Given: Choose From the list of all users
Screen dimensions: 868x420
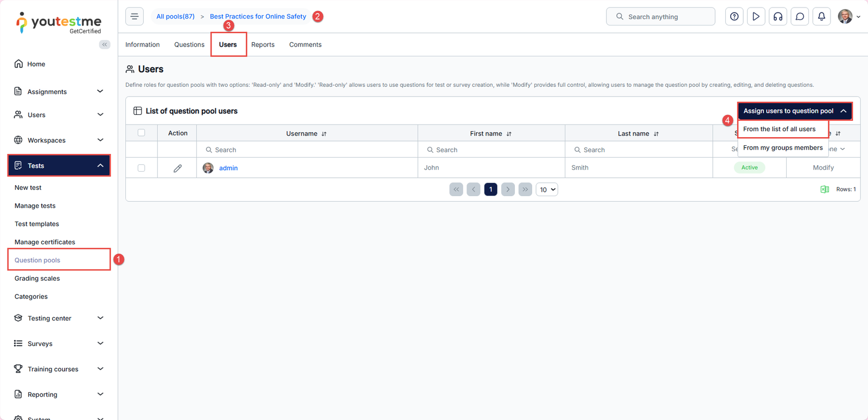Looking at the screenshot, I should (779, 129).
